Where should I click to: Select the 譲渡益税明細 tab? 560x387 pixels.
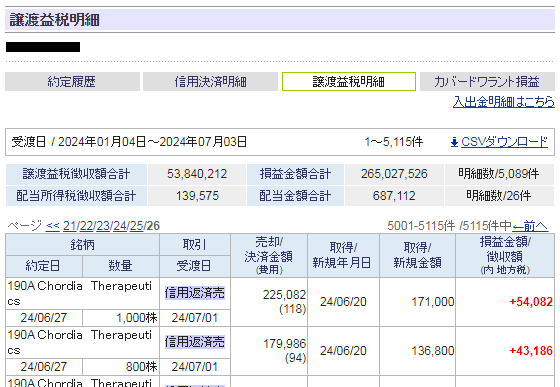tap(349, 82)
